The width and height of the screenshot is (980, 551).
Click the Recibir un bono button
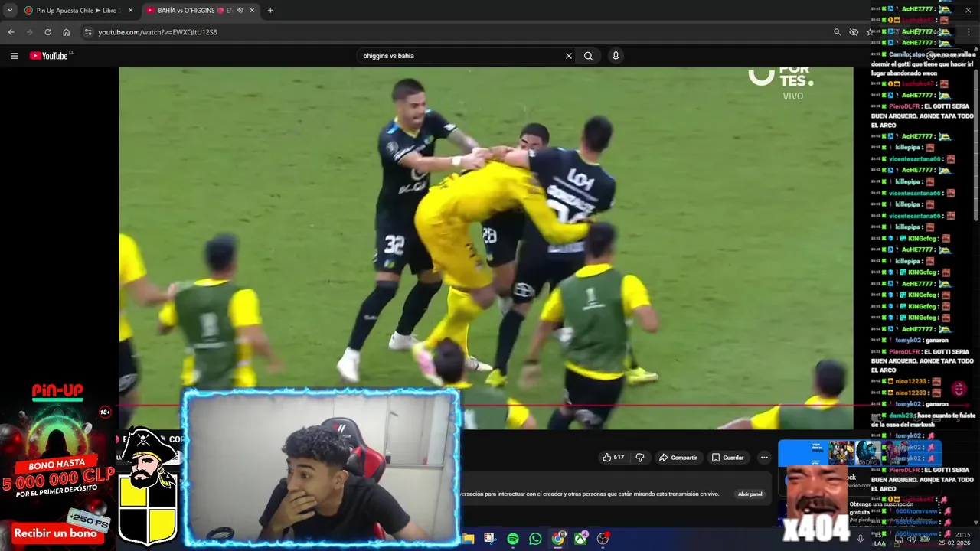click(x=55, y=533)
